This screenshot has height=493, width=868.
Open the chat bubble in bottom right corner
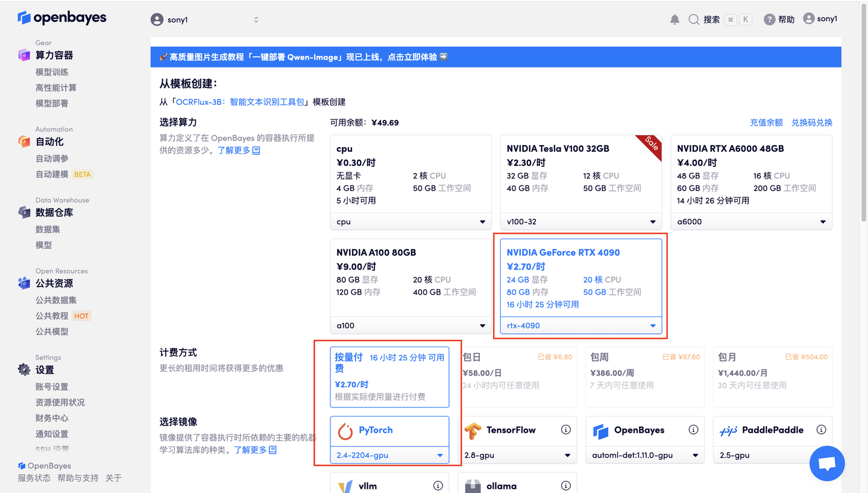click(826, 463)
